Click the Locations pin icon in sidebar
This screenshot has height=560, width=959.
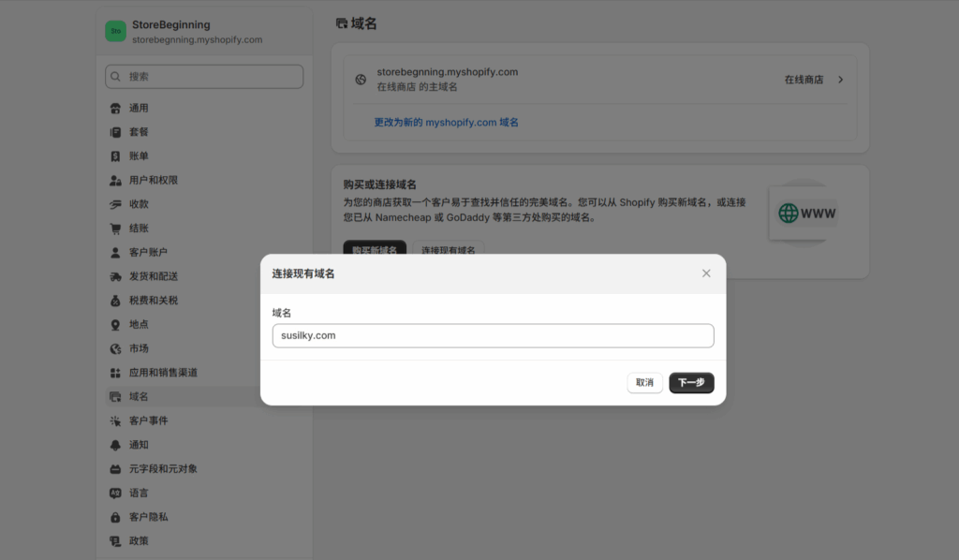point(115,325)
